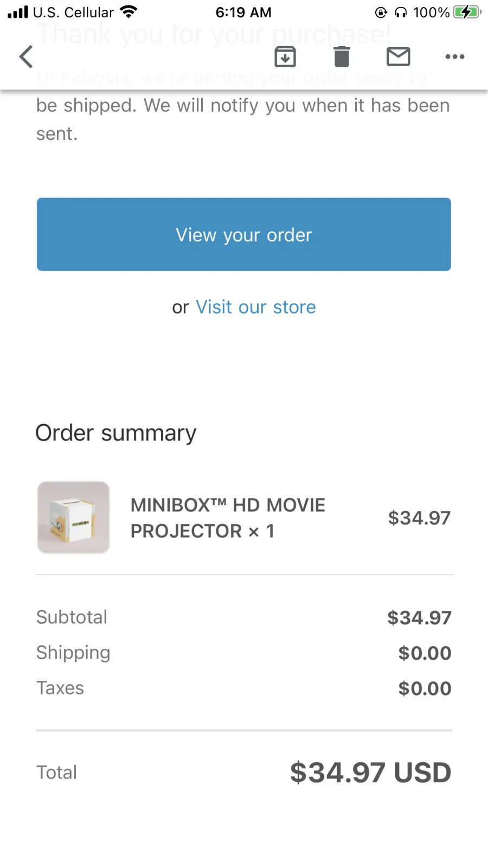The height and width of the screenshot is (868, 488).
Task: Tap the U.S. Cellular carrier label
Action: 73,12
